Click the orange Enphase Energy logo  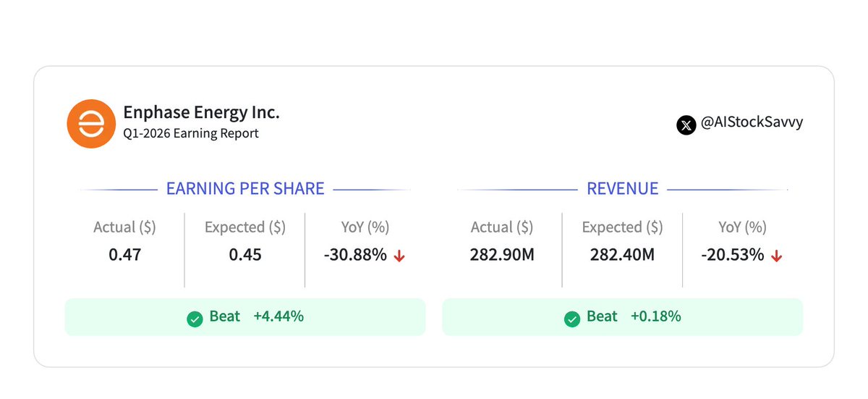click(90, 123)
